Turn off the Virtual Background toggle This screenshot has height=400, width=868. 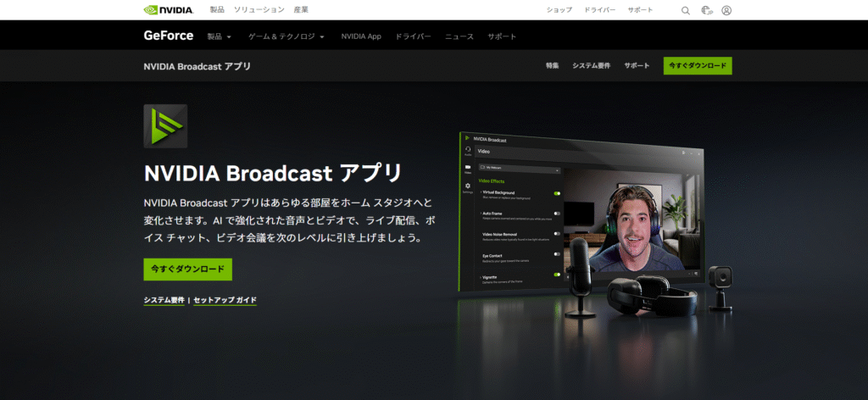[x=557, y=193]
